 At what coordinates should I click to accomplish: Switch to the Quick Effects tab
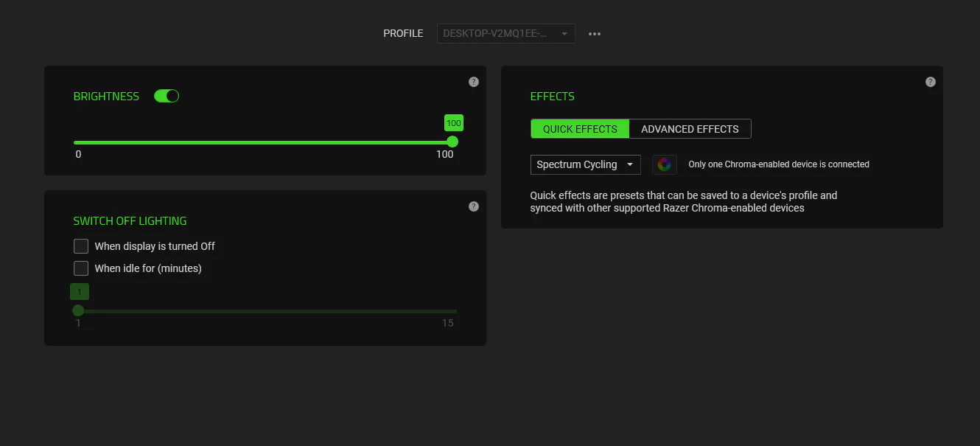pos(580,129)
